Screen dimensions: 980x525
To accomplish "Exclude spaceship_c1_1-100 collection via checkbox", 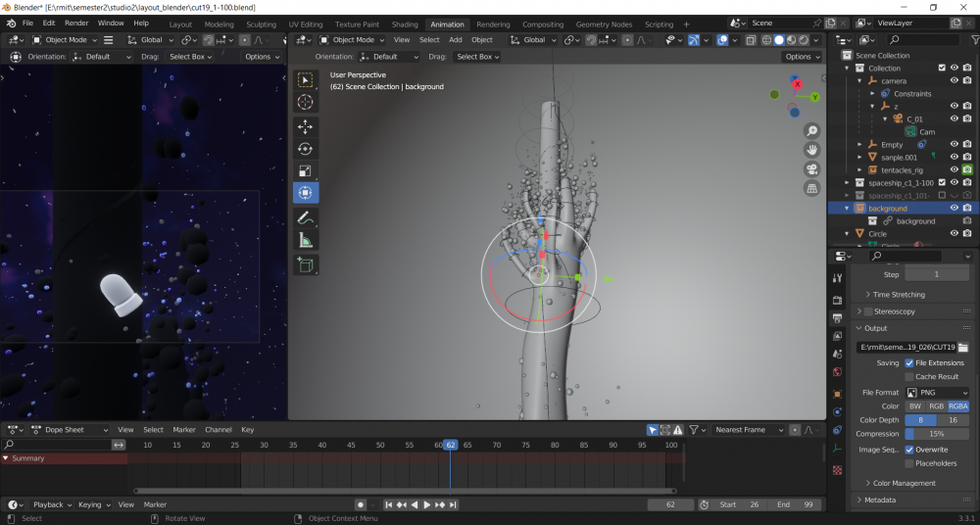I will click(942, 182).
